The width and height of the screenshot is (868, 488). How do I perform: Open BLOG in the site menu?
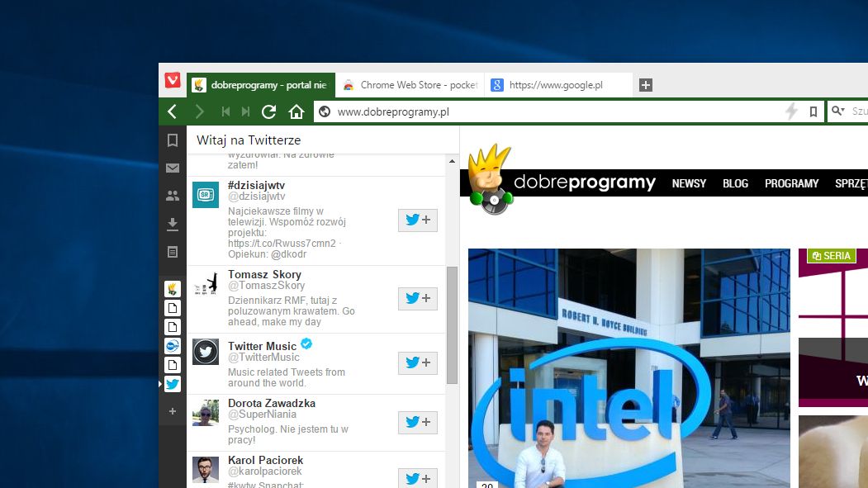pos(735,183)
